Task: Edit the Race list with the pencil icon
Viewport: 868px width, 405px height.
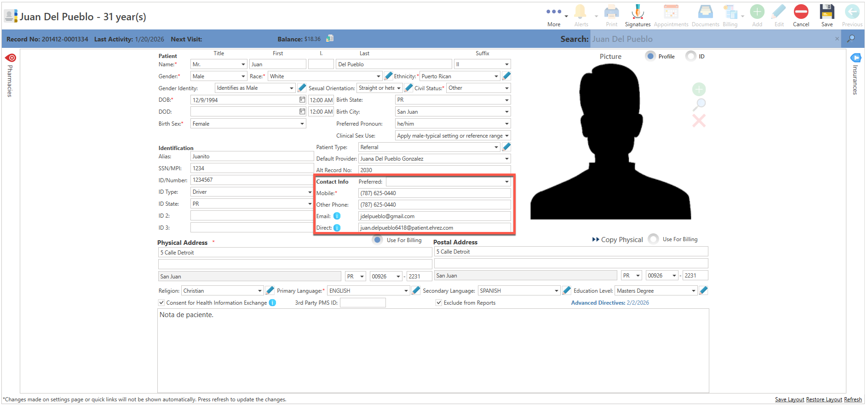Action: (x=388, y=76)
